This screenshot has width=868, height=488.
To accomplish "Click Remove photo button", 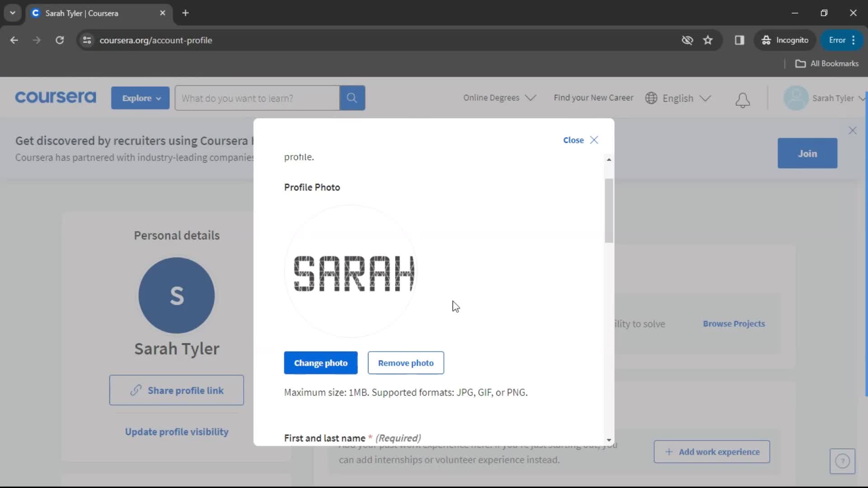I will pos(406,363).
